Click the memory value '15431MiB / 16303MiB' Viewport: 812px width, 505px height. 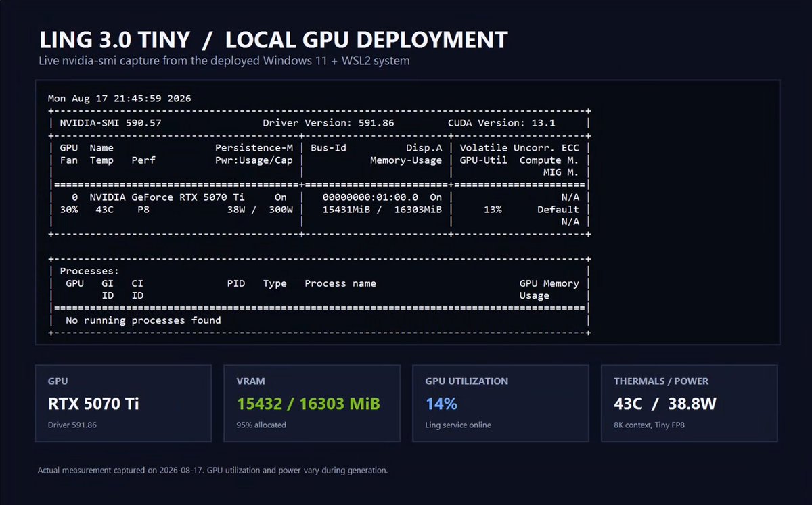click(x=382, y=210)
